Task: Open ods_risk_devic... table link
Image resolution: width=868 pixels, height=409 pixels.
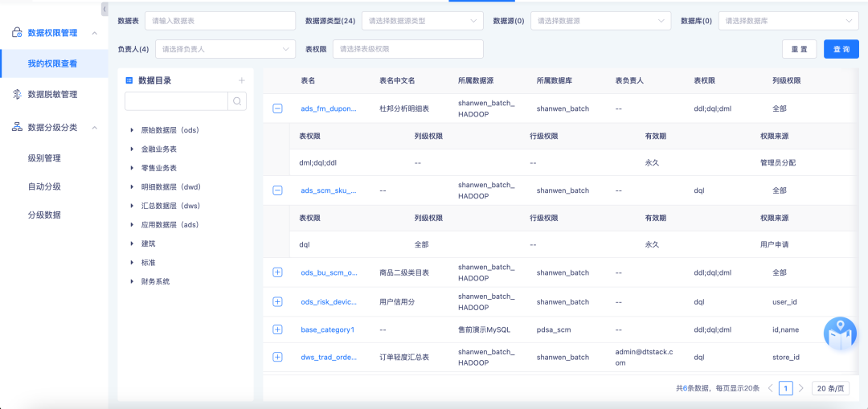Action: pyautogui.click(x=328, y=301)
